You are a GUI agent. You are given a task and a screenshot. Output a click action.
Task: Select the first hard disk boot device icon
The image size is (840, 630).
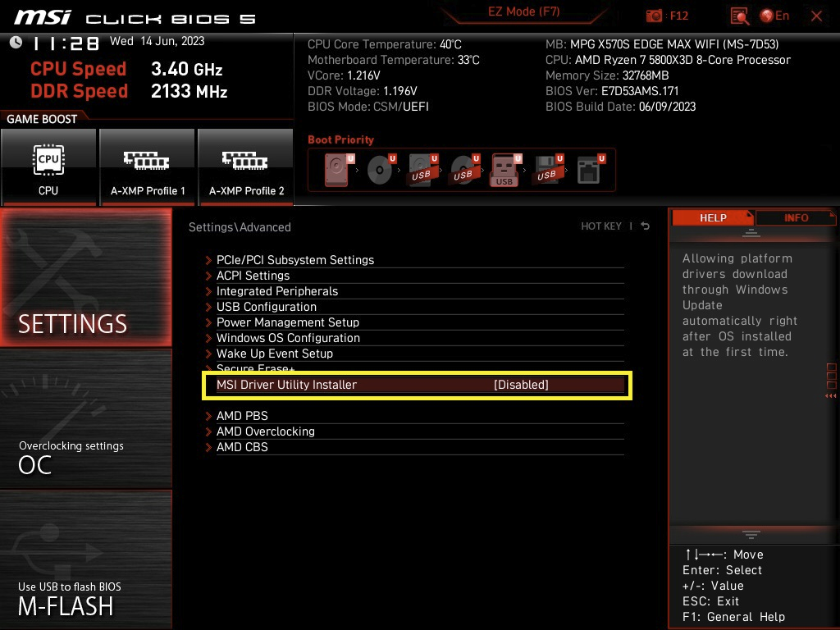[x=339, y=169]
